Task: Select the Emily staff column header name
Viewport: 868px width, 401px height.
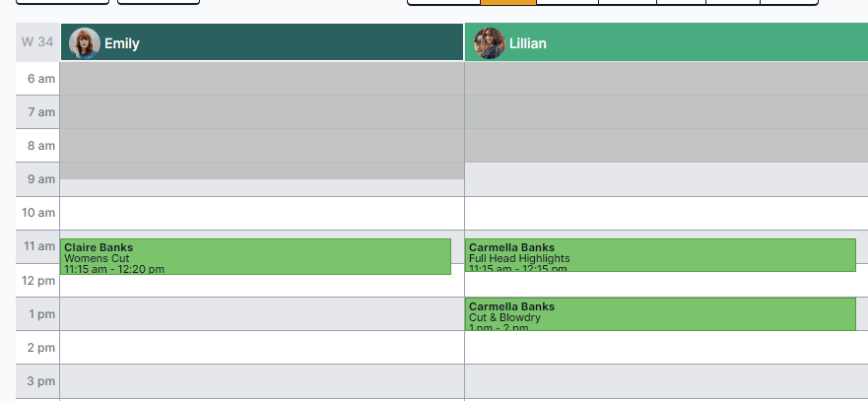Action: coord(122,43)
